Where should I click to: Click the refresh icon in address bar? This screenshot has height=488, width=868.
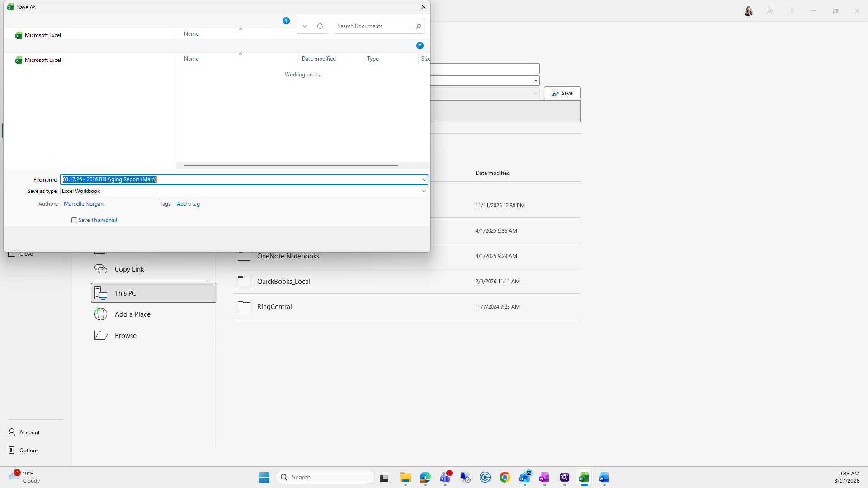[320, 26]
